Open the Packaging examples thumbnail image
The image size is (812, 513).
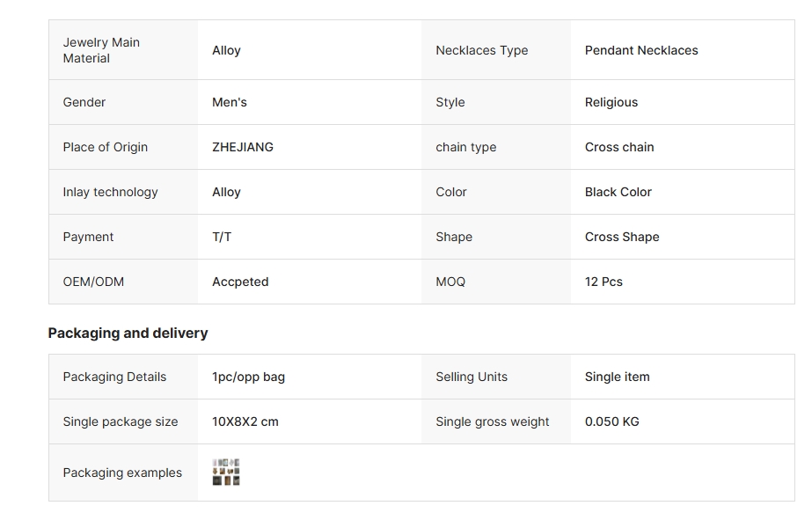click(x=226, y=472)
